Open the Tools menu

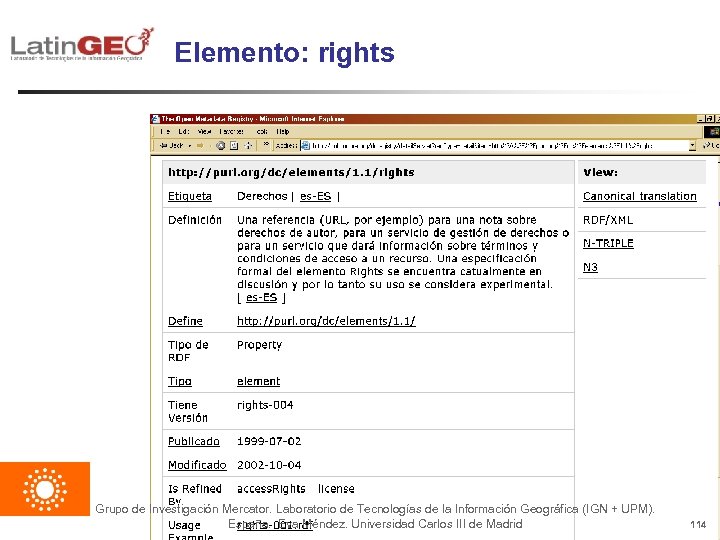[x=262, y=131]
